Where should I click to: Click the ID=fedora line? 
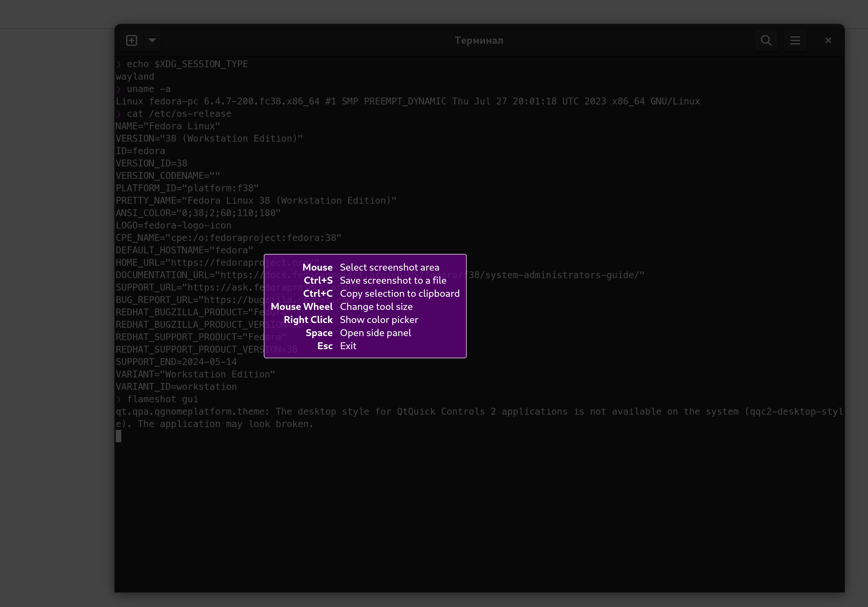pyautogui.click(x=141, y=151)
